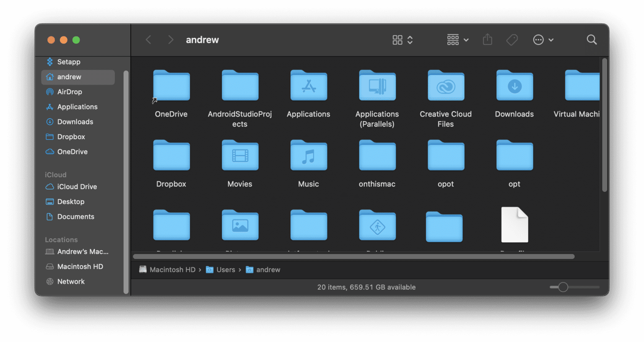
Task: Open the More actions ellipsis menu
Action: click(x=543, y=40)
